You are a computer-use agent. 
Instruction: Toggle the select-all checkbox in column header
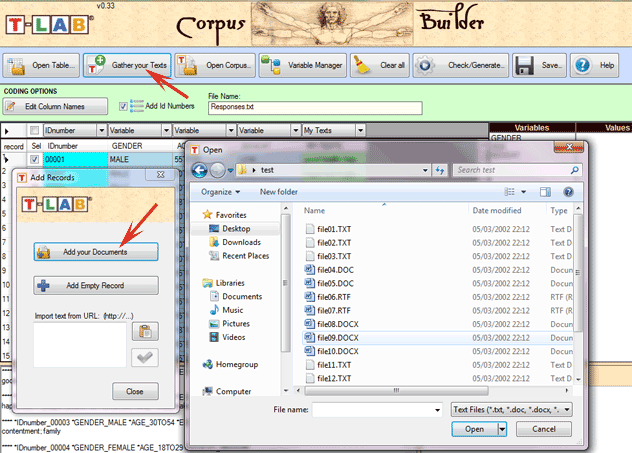tap(36, 131)
